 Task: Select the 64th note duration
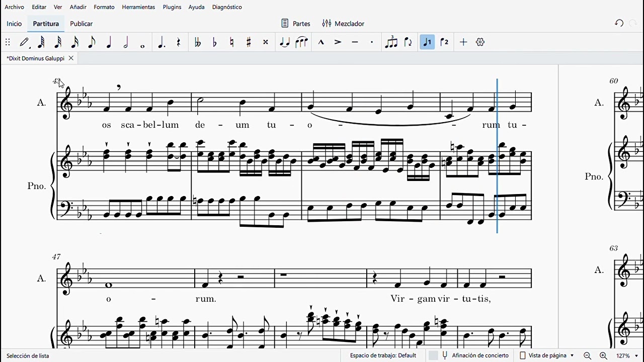(41, 42)
